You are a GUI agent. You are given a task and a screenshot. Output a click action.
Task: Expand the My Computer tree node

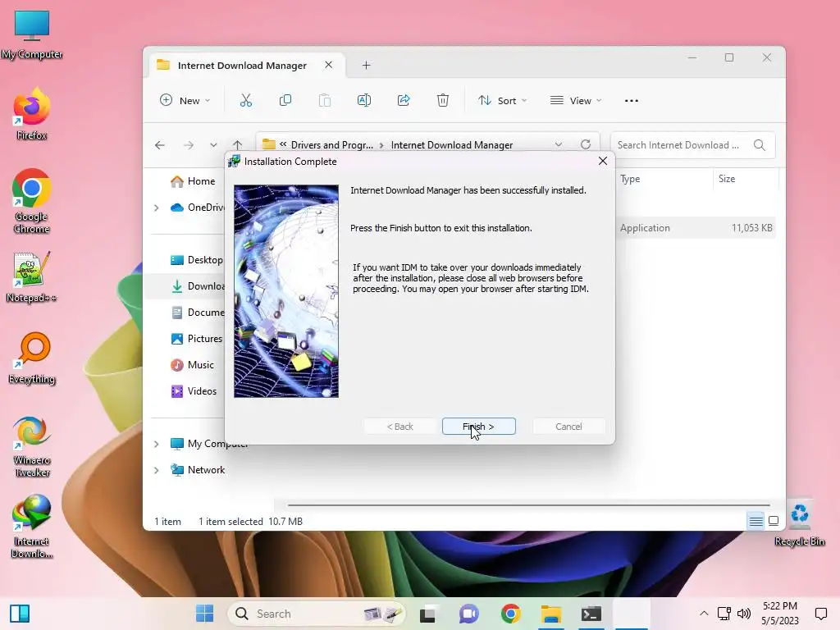coord(157,444)
